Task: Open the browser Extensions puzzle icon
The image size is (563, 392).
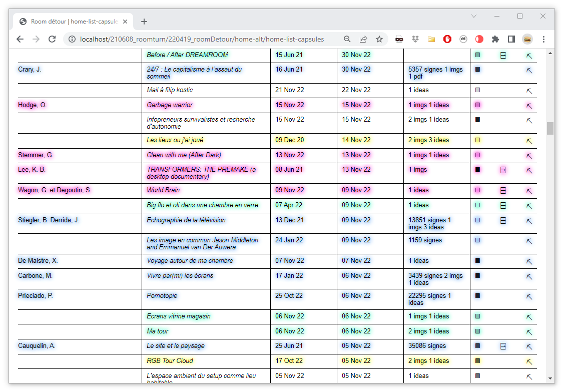Action: 495,39
